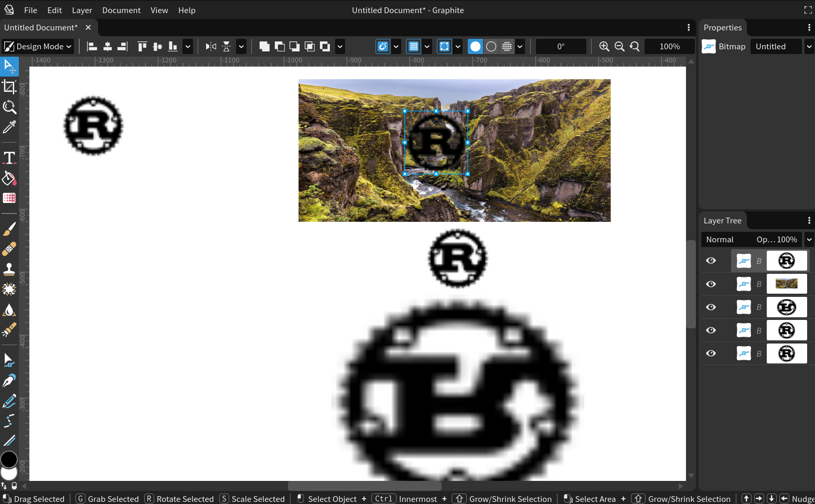Switch to Pixels view mode
The width and height of the screenshot is (815, 504).
pos(507,47)
